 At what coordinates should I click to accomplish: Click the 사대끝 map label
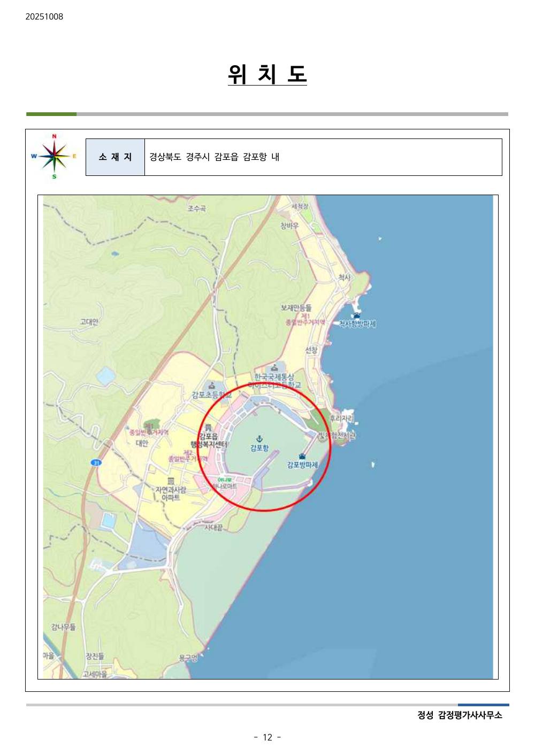pyautogui.click(x=213, y=528)
